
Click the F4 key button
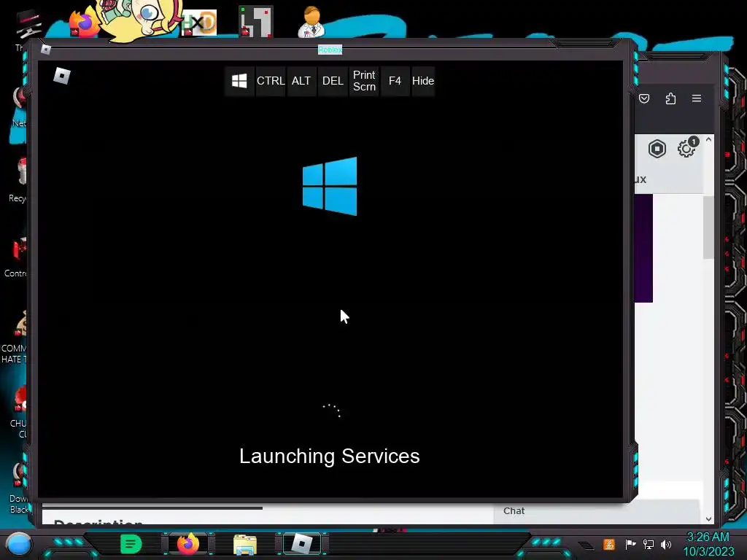[395, 81]
